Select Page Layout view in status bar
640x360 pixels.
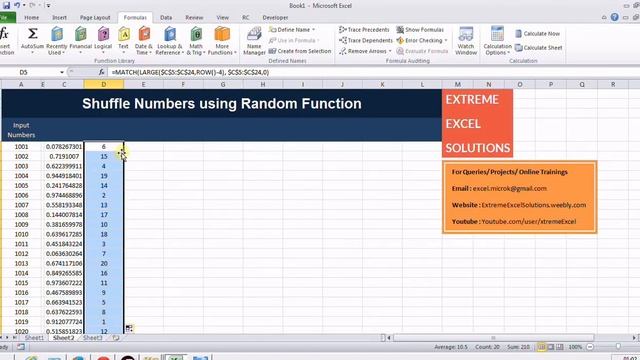point(551,347)
